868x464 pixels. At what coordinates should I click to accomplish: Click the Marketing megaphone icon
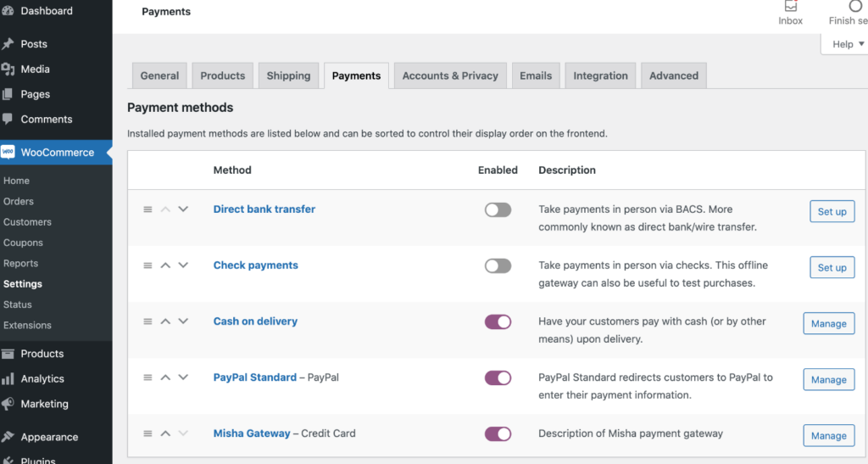[8, 404]
